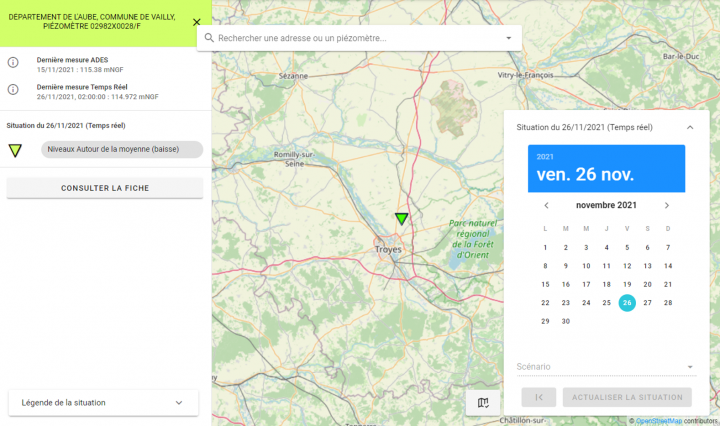Click Actualiser la situation button
720x426 pixels.
pyautogui.click(x=627, y=397)
